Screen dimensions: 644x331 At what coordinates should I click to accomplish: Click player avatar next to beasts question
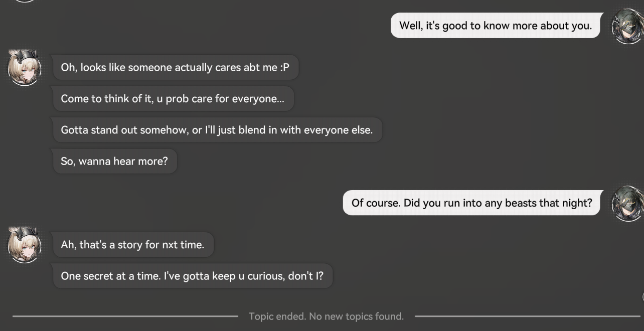627,204
